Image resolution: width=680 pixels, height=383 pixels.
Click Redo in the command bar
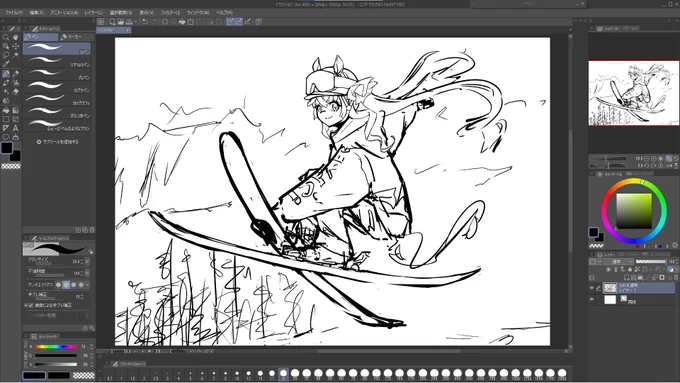pyautogui.click(x=154, y=22)
